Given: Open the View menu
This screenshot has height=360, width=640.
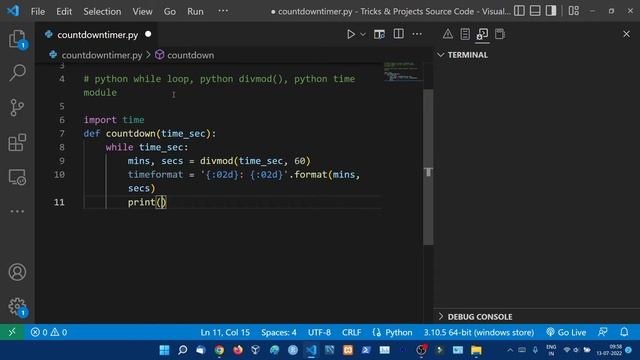Looking at the screenshot, I should click(142, 11).
